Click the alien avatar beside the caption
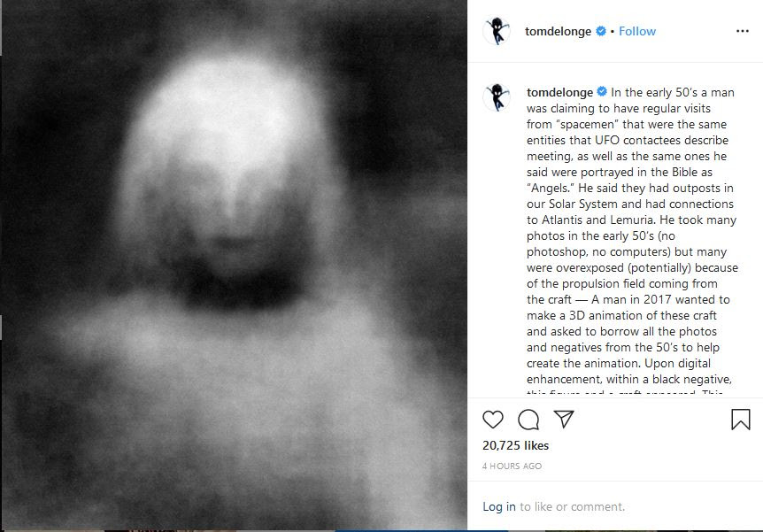 point(497,96)
